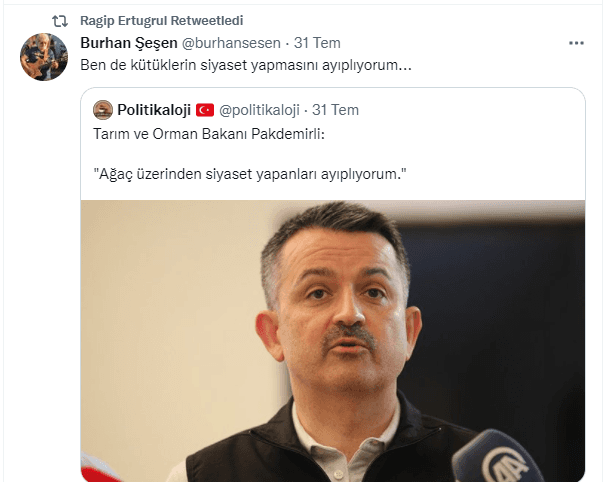The width and height of the screenshot is (610, 482).
Task: Open quoted tweet's 31 Tem timestamp
Action: pos(335,110)
